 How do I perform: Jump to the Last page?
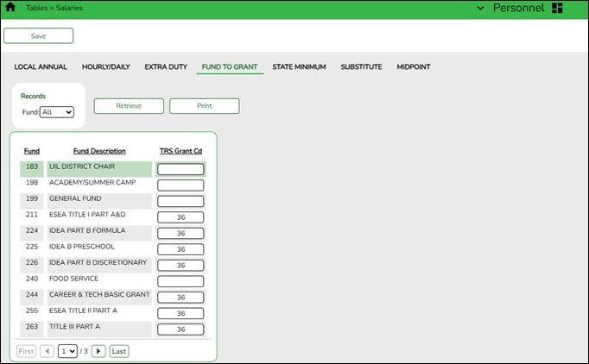(x=119, y=351)
